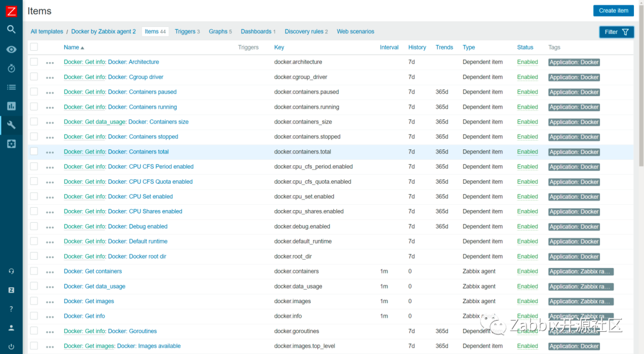The height and width of the screenshot is (354, 644).
Task: Sort items by Key column
Action: (x=279, y=47)
